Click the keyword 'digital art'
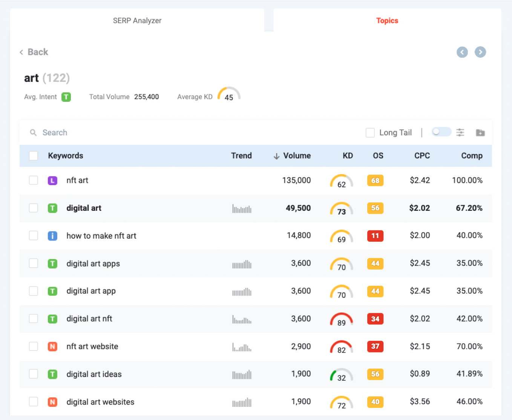 click(x=84, y=208)
